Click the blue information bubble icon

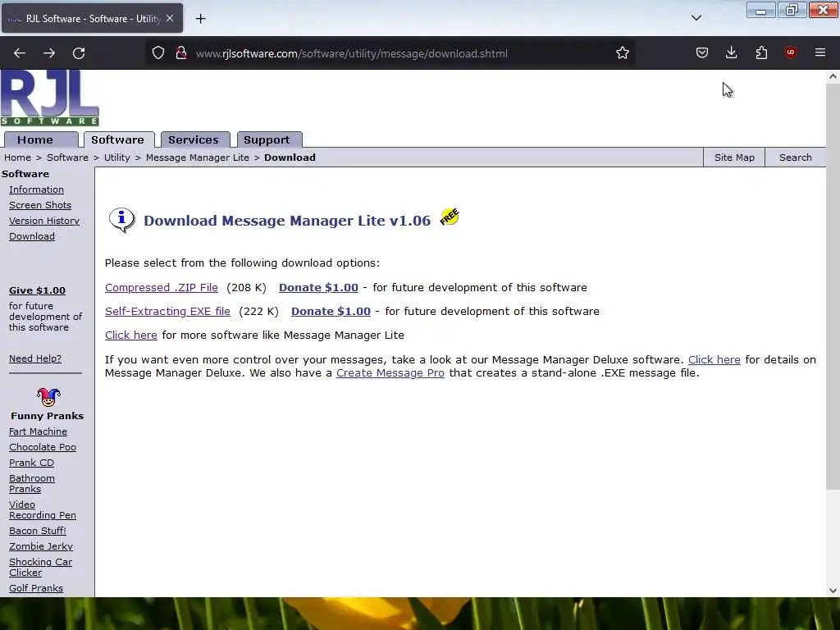click(121, 220)
